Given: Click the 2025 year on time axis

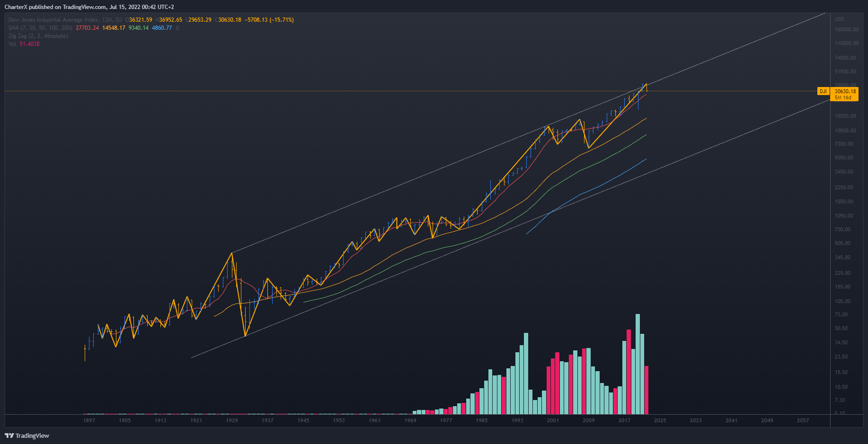Looking at the screenshot, I should click(x=660, y=420).
